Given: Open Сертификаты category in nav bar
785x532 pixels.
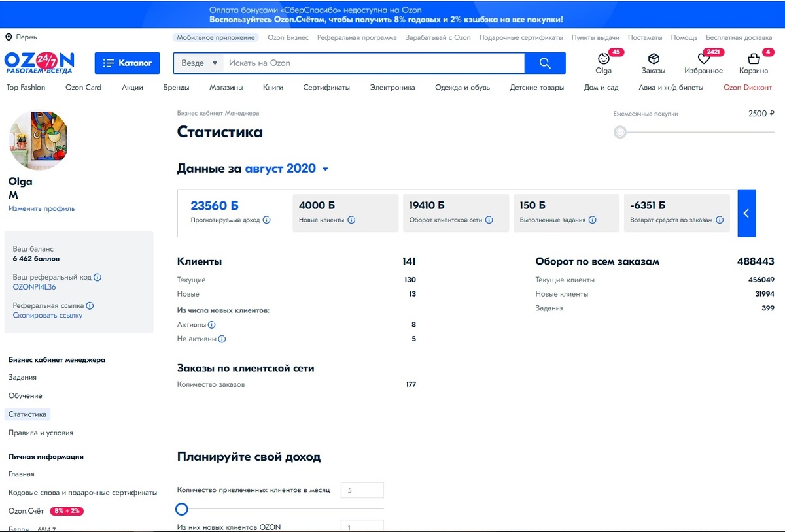Looking at the screenshot, I should click(326, 87).
